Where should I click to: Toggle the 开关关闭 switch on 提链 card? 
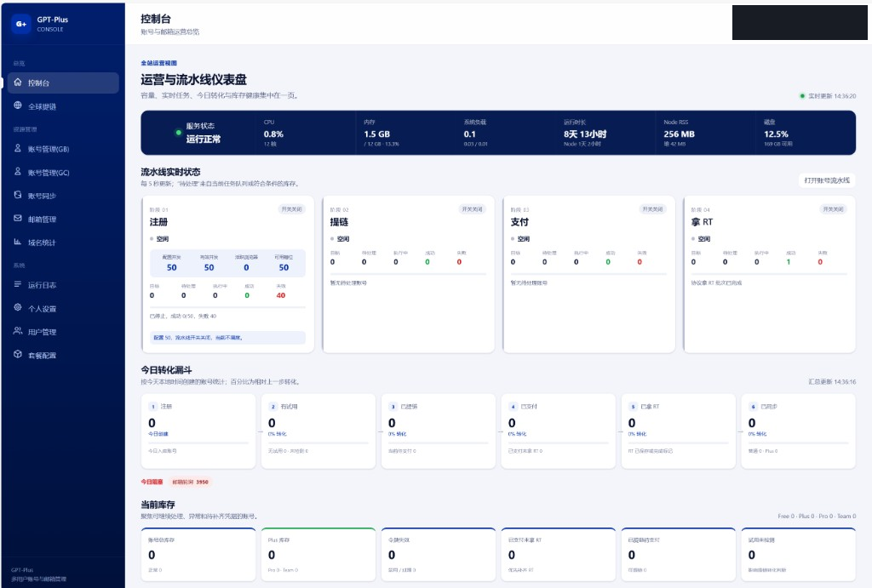click(x=472, y=209)
